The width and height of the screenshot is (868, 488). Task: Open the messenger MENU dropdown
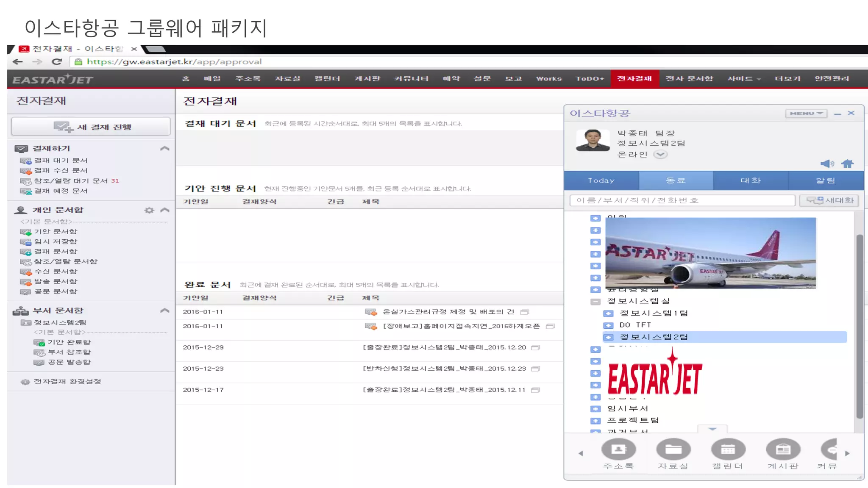pos(806,114)
